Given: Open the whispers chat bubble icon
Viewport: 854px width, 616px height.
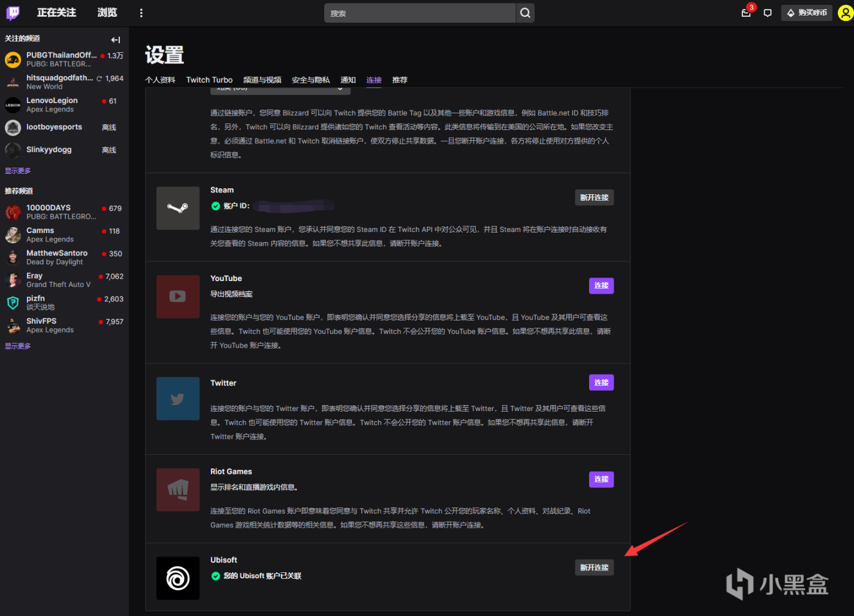Looking at the screenshot, I should point(768,13).
